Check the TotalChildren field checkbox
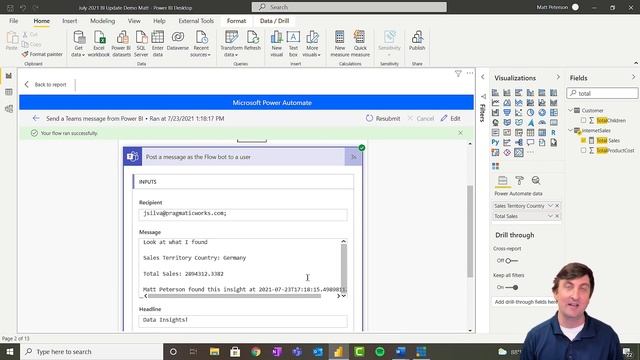Screen dimensions: 640x360 pos(583,120)
